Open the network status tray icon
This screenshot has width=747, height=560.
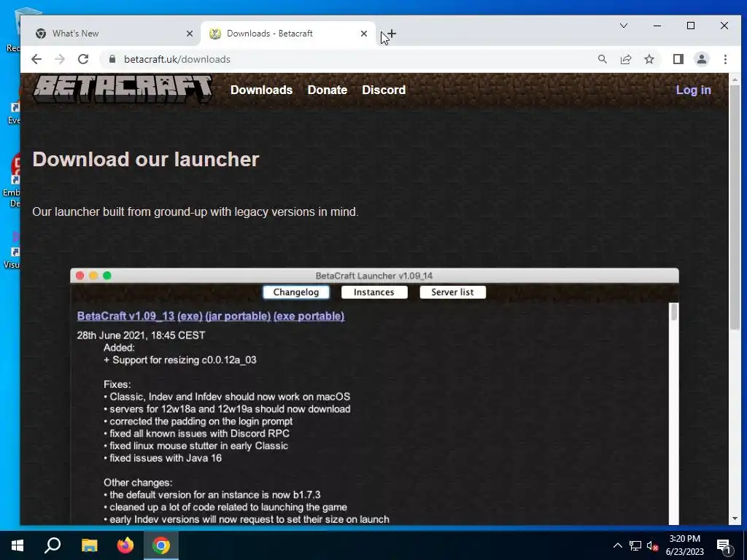tap(635, 545)
